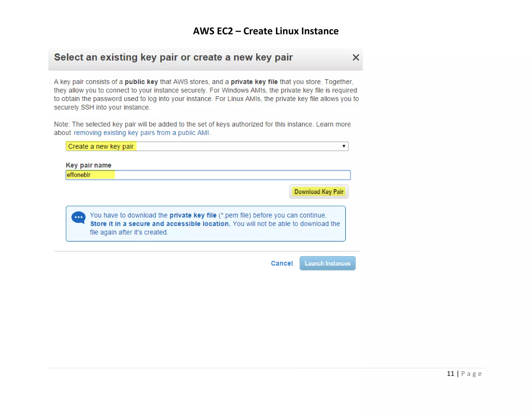Click the Cancel link

coord(282,263)
